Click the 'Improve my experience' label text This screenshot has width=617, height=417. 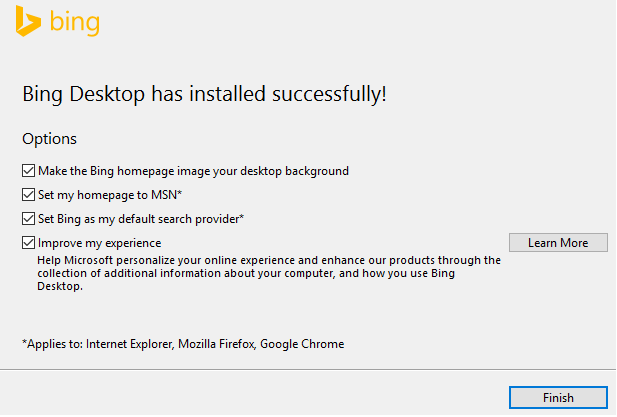tap(99, 243)
